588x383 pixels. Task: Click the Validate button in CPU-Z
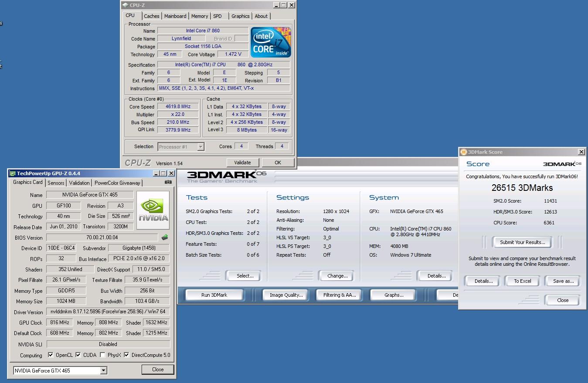pyautogui.click(x=242, y=163)
